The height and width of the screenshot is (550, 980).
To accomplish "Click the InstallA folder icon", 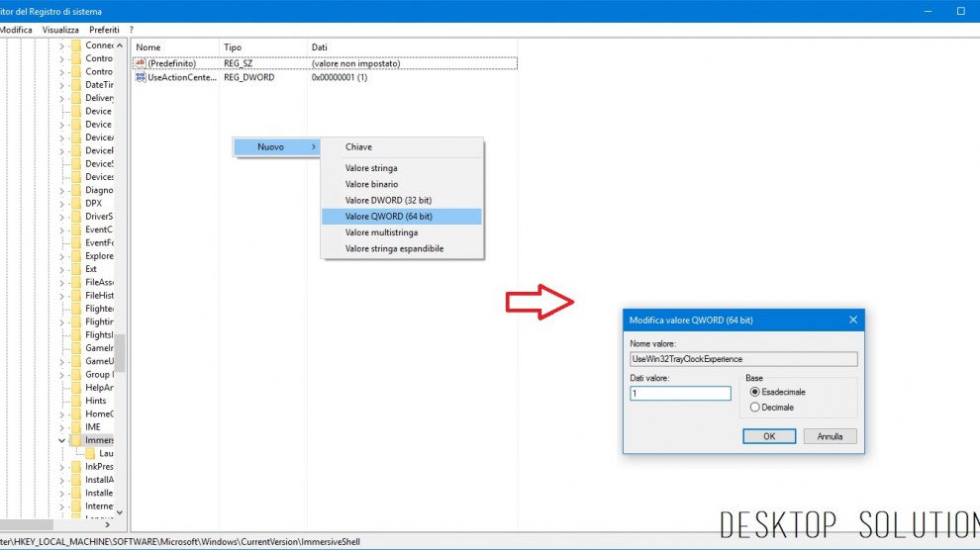I will coord(76,480).
